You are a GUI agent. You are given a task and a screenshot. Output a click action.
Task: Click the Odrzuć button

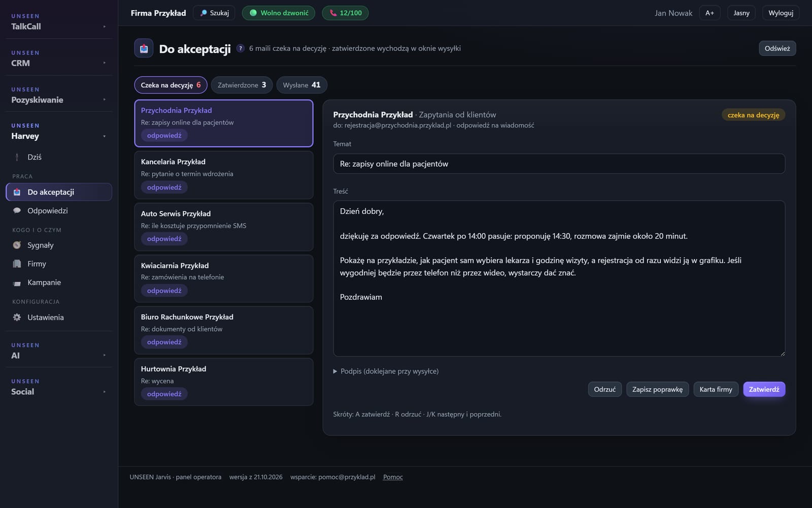(x=605, y=389)
